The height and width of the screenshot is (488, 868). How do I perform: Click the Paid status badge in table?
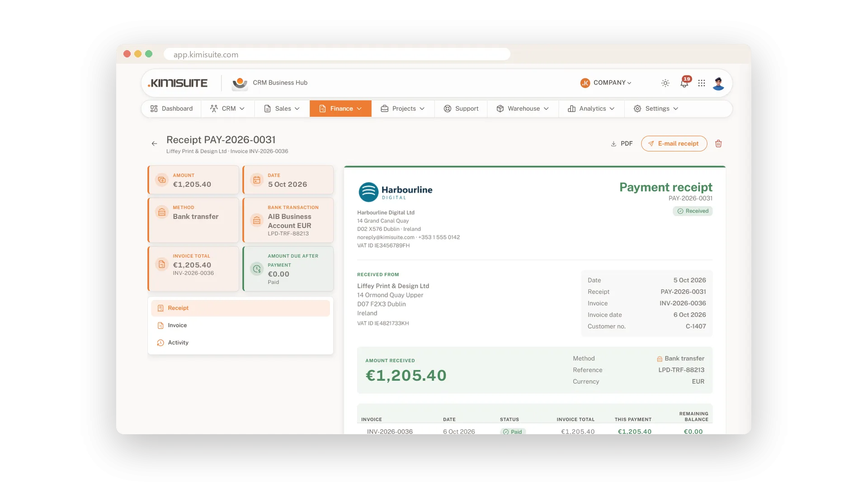(x=513, y=432)
